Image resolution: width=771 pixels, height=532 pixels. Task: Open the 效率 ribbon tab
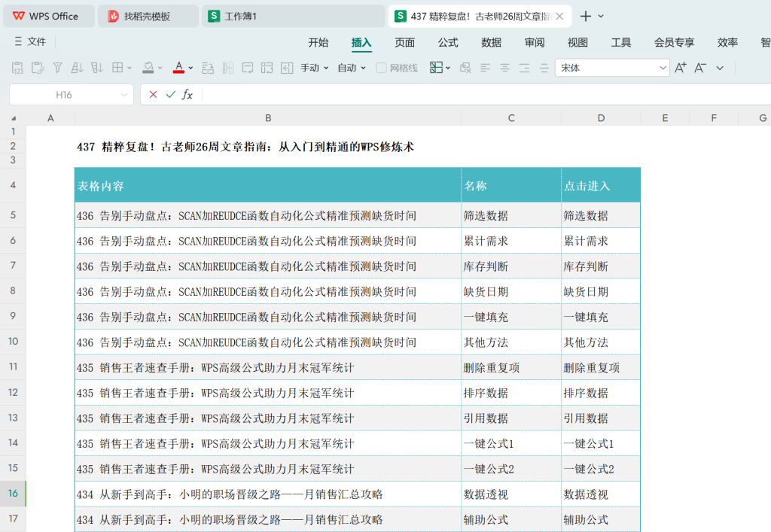tap(727, 43)
